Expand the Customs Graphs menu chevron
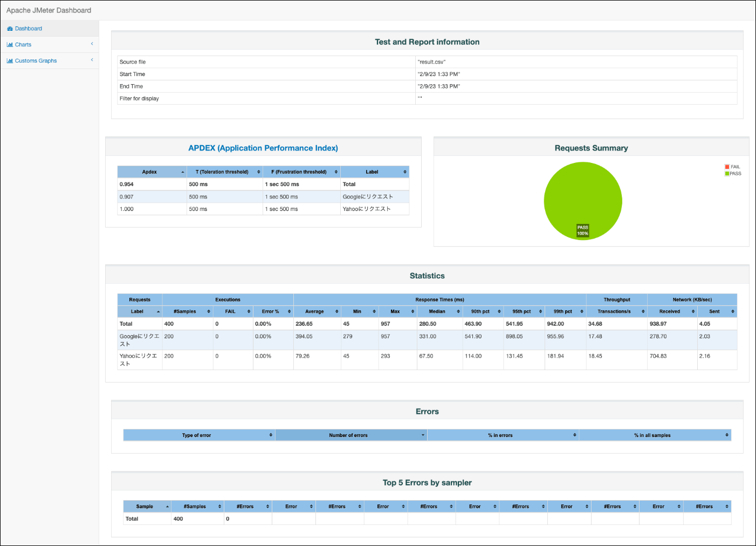This screenshot has width=756, height=546. [x=92, y=60]
